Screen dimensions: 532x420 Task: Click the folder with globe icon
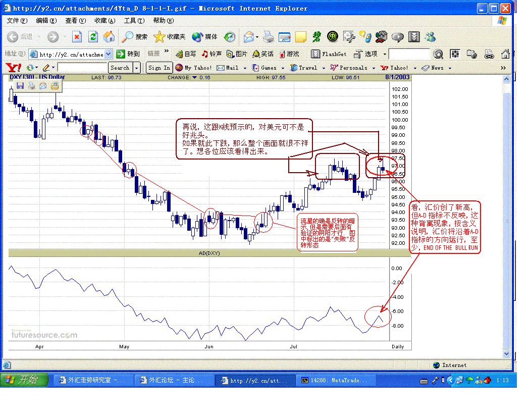click(x=471, y=54)
